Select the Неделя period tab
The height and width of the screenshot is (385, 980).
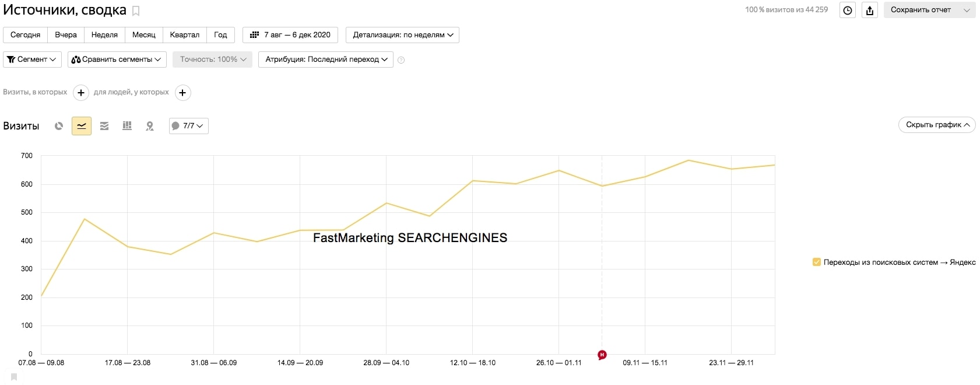104,35
